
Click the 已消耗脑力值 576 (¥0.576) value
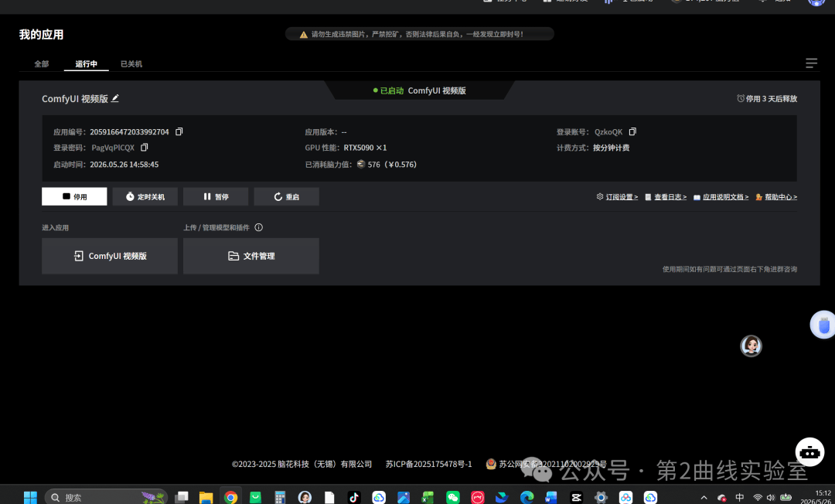tap(387, 165)
